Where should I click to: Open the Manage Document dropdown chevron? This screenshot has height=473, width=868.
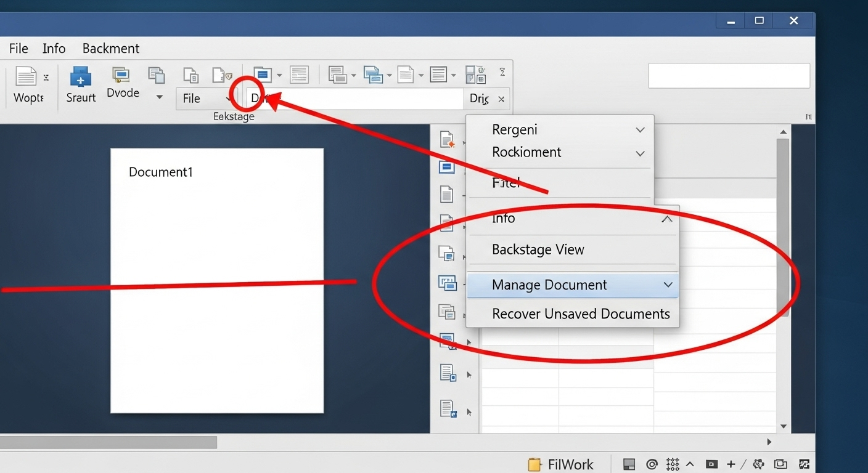point(668,285)
